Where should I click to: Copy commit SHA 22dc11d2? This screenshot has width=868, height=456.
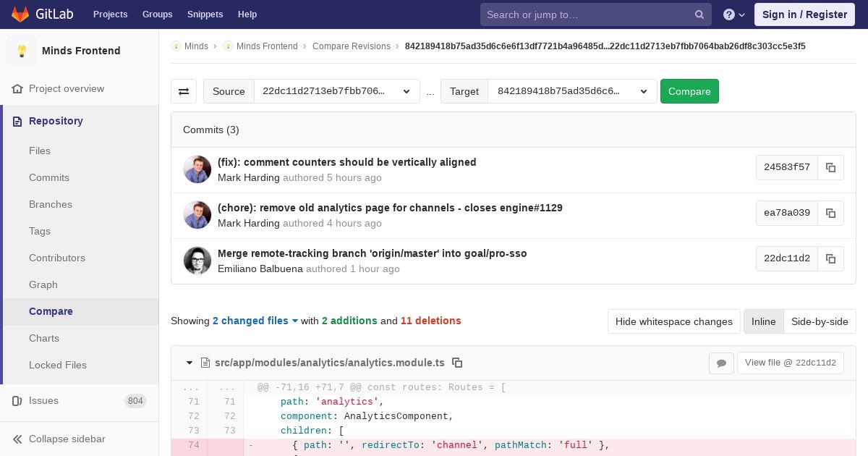tap(830, 258)
